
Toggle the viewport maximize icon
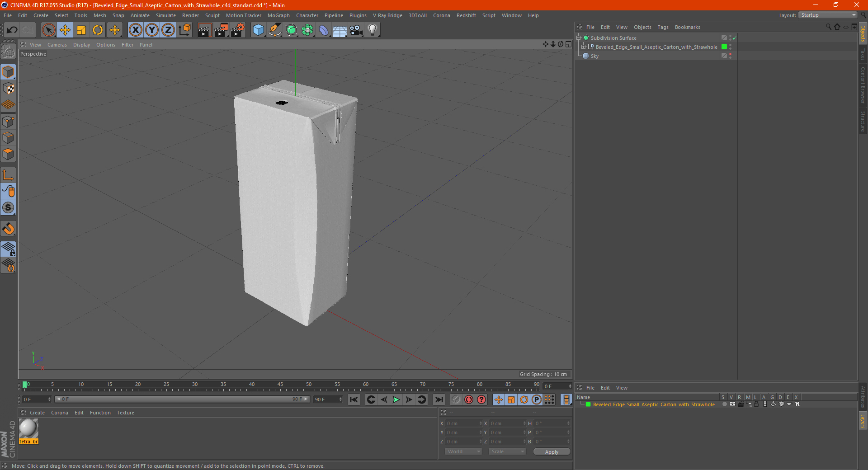568,44
